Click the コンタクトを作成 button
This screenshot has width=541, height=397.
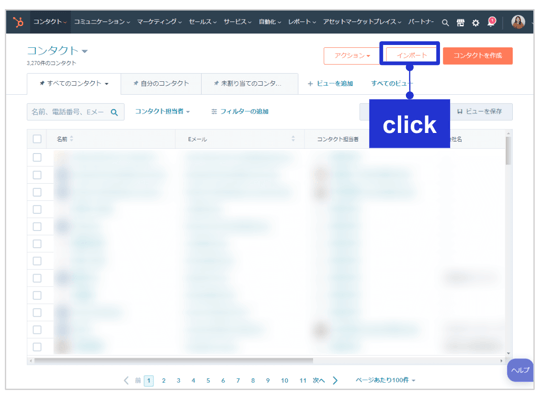[x=478, y=56]
